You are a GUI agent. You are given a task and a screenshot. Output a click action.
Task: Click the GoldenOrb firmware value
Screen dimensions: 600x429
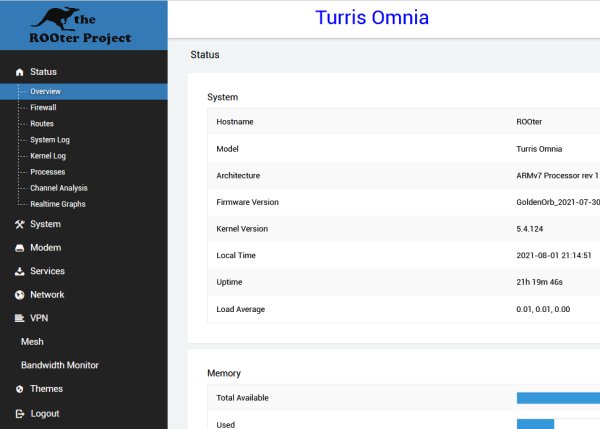(x=558, y=202)
